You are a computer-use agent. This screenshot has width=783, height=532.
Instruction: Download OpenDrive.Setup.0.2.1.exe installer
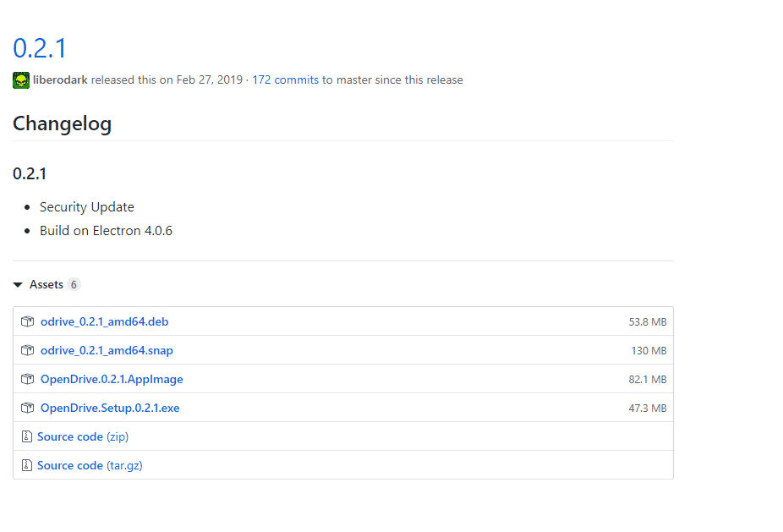click(110, 409)
